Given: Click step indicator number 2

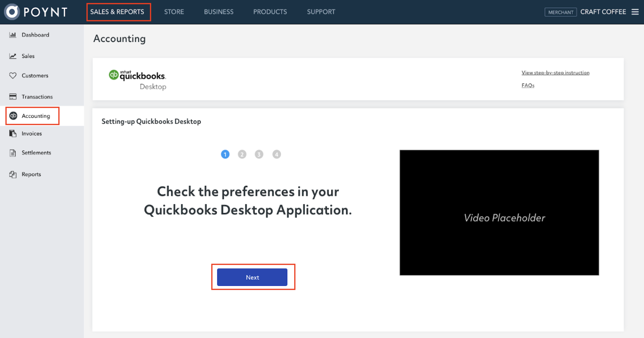Looking at the screenshot, I should [x=242, y=154].
